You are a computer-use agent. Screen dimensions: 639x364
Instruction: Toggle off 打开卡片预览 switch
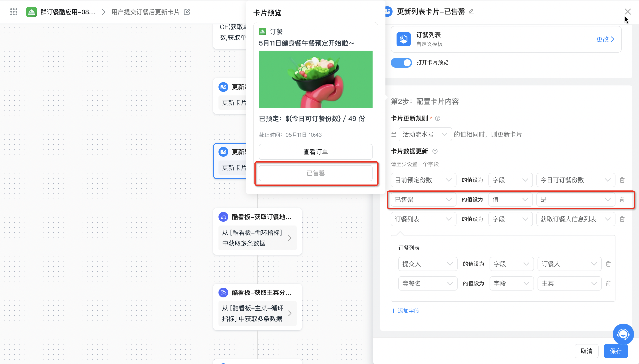coord(401,63)
